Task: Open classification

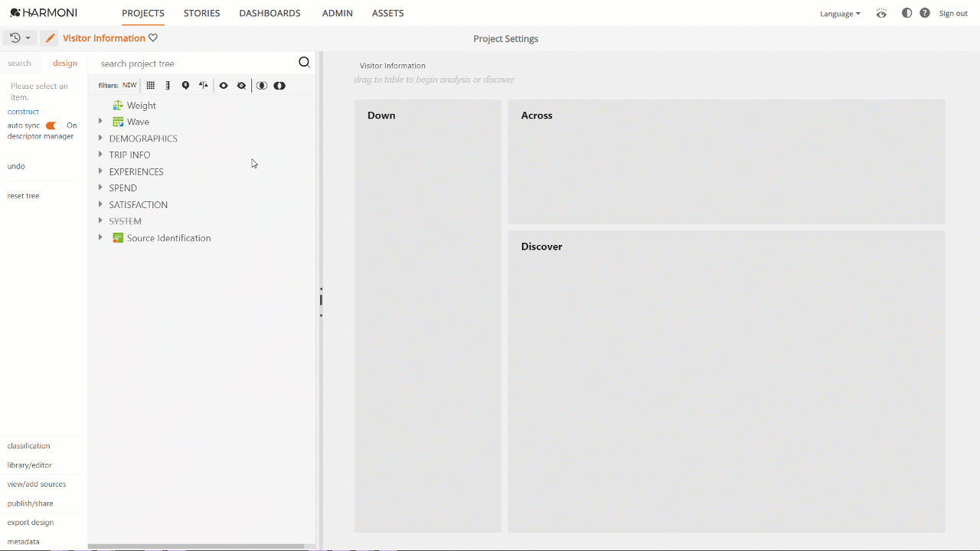Action: [x=28, y=446]
